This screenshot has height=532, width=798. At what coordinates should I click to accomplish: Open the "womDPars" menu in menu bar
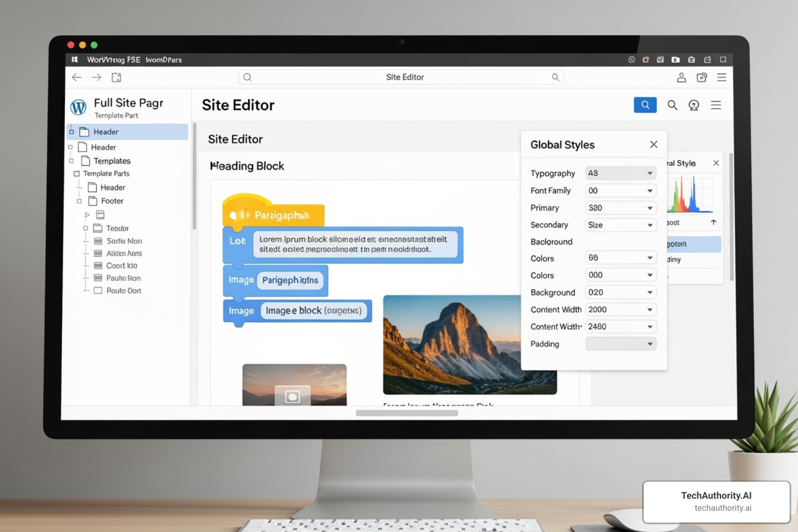pos(164,60)
